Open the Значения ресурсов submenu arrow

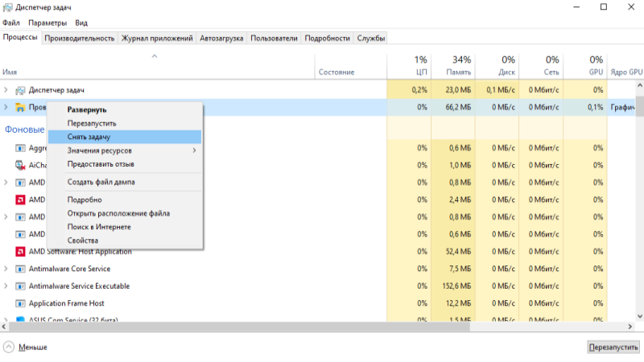pyautogui.click(x=194, y=150)
